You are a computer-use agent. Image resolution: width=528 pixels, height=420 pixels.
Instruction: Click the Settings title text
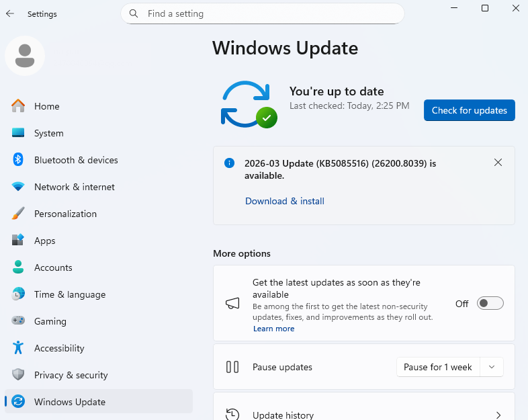point(42,14)
